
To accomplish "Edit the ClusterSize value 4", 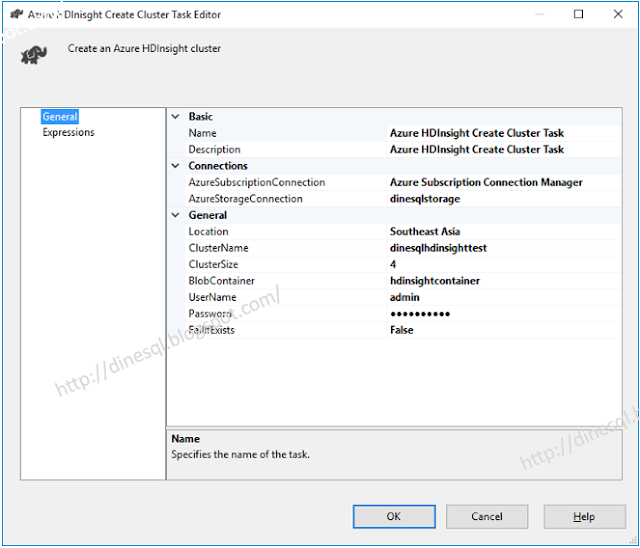I will [x=504, y=264].
